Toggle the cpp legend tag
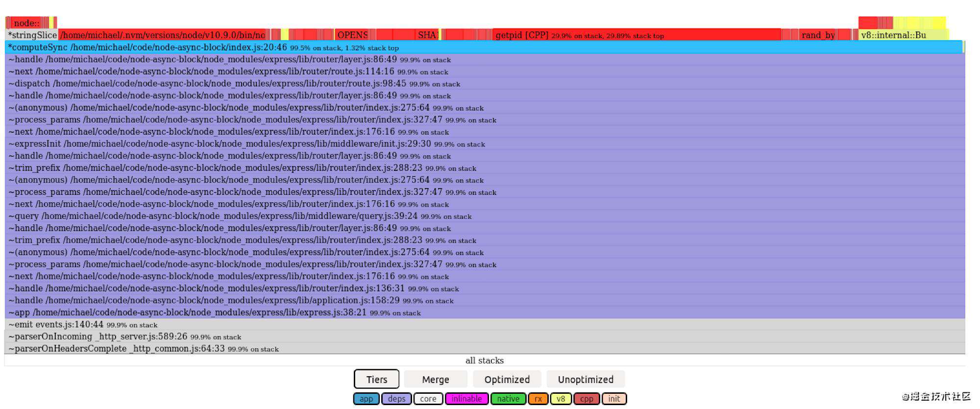980x409 pixels. [587, 399]
